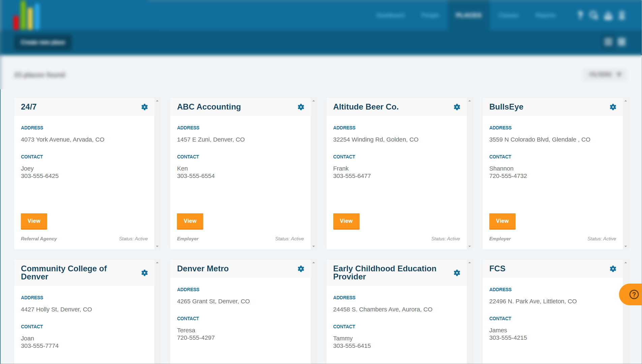Viewport: 642px width, 364px height.
Task: Open gear menu for Denver Metro card
Action: (301, 269)
